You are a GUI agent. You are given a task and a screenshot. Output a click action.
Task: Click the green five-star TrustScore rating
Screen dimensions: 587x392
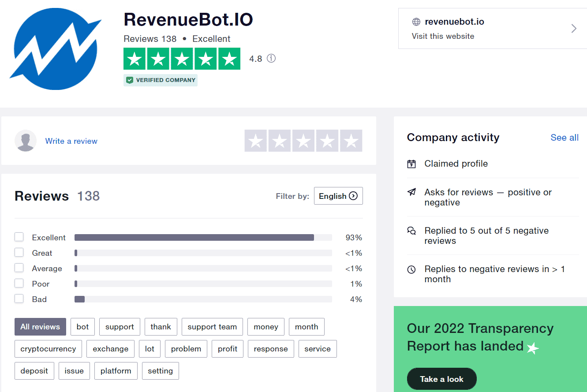(182, 59)
